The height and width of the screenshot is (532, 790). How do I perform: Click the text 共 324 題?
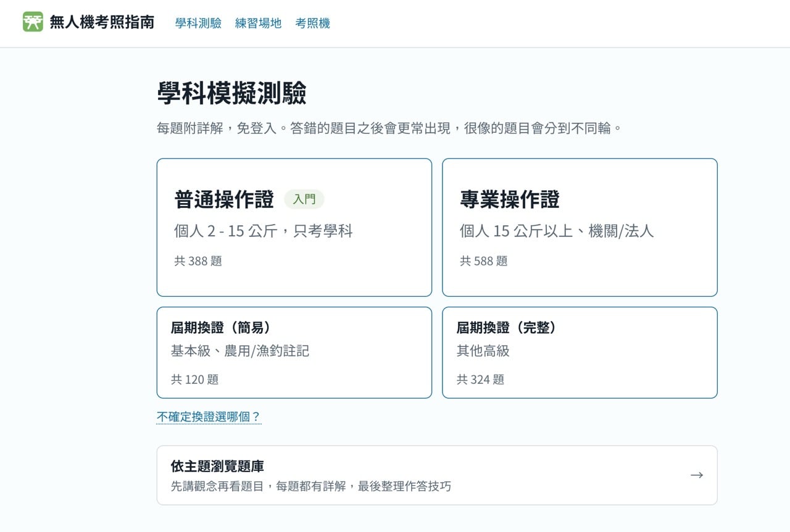pos(480,380)
